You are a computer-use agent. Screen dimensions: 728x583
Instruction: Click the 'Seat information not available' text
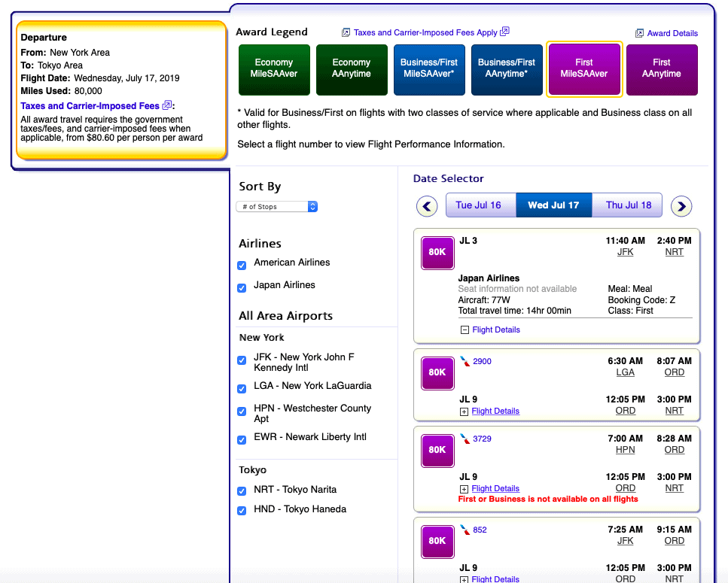coord(517,289)
